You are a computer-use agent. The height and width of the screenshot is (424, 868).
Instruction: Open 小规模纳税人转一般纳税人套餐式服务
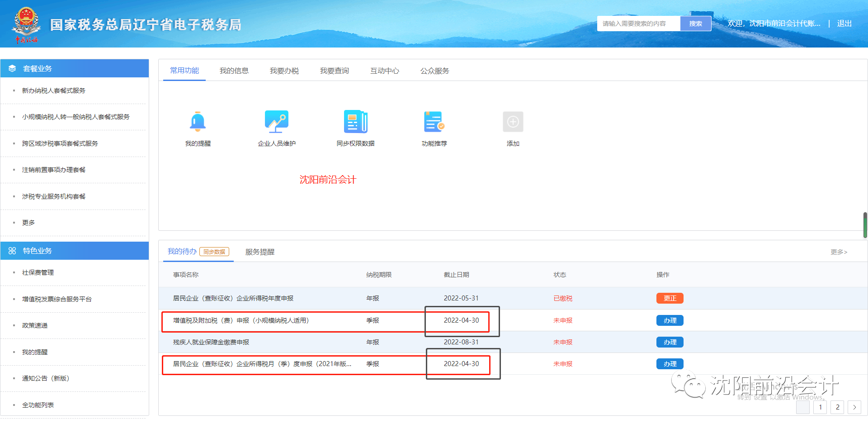[x=76, y=117]
